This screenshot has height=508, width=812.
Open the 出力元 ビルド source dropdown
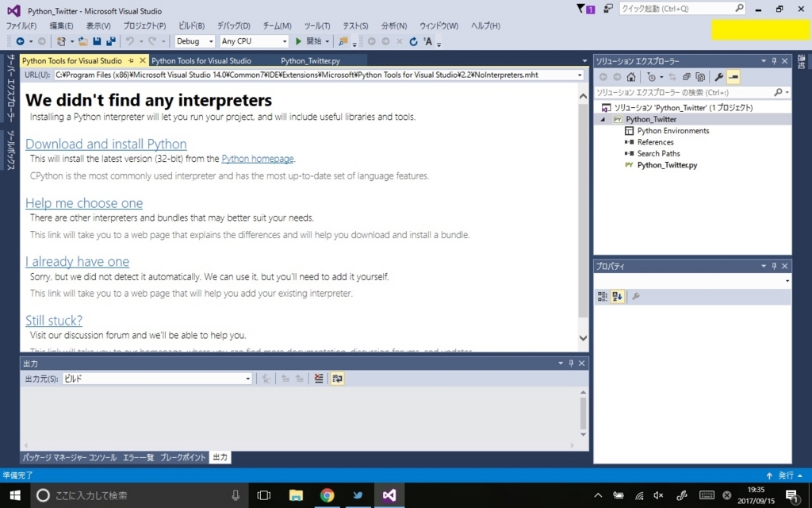(247, 379)
